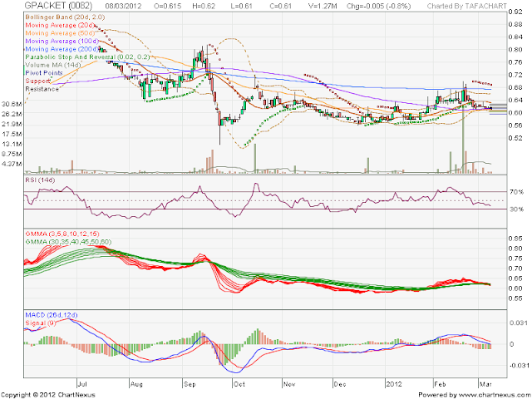Click the MACD (26d,12d) label

[x=52, y=315]
